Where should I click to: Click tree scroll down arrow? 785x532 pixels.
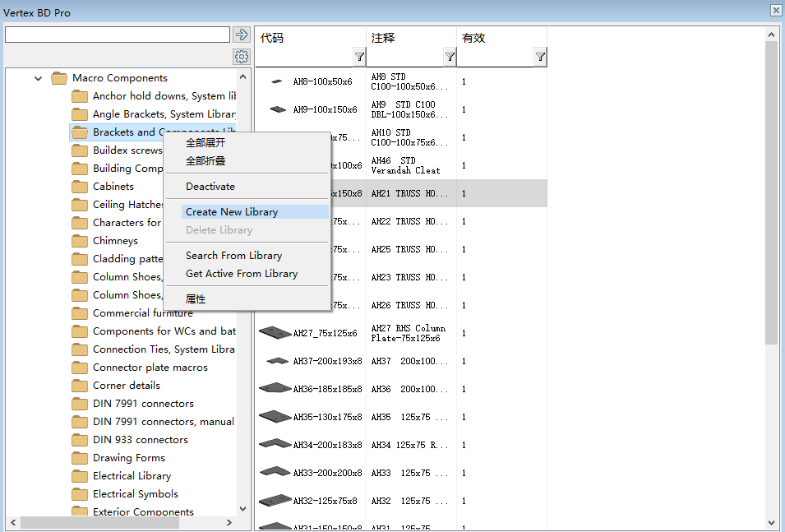(242, 509)
